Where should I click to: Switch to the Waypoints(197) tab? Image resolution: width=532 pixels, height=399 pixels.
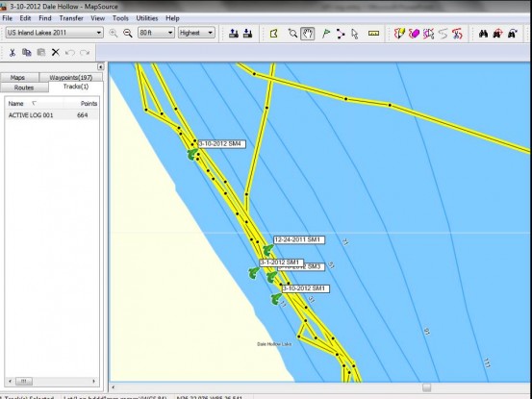[x=71, y=77]
